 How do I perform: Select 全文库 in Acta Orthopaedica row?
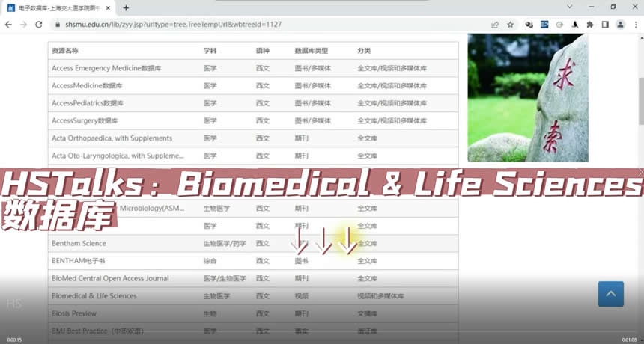(x=367, y=138)
